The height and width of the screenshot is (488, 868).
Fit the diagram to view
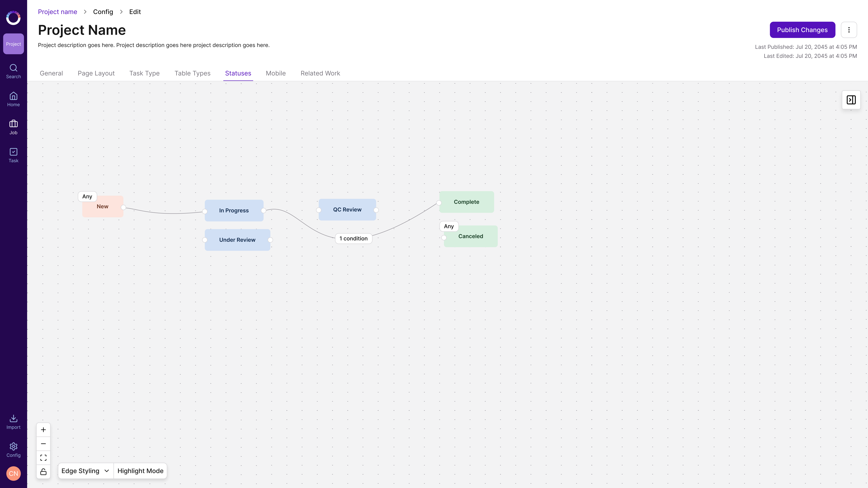43,458
